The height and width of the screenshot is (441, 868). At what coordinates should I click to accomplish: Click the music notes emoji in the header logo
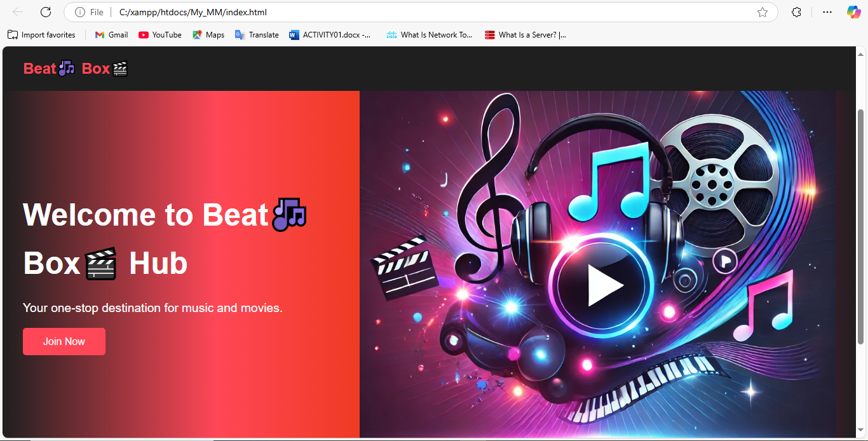[x=67, y=69]
